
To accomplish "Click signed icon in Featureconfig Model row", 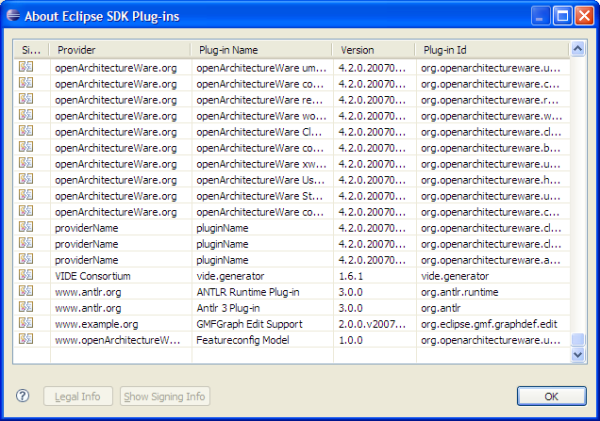I will point(26,339).
